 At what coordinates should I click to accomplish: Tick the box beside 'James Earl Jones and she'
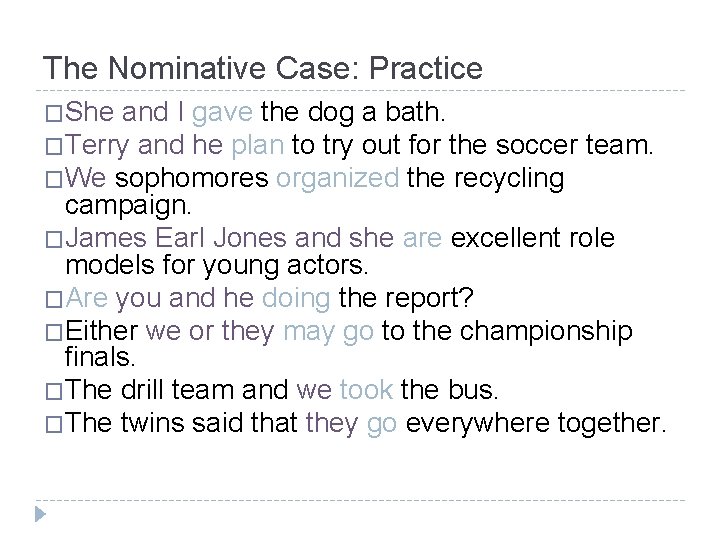[x=54, y=240]
